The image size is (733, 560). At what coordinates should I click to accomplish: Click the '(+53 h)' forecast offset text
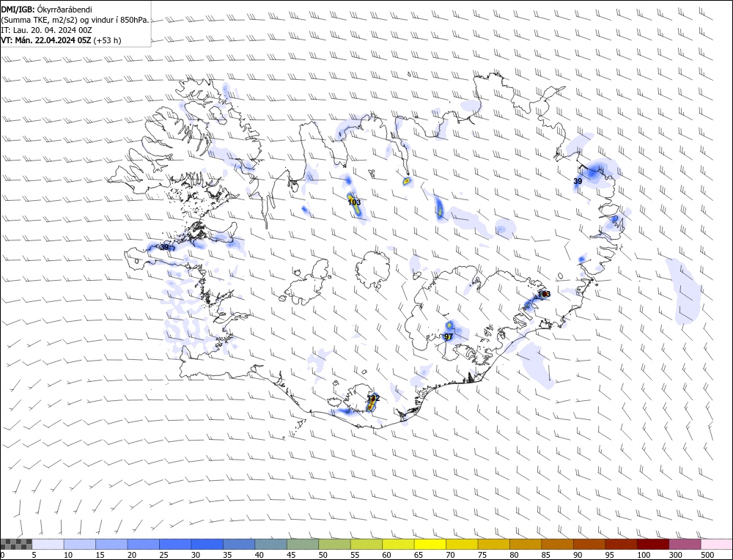pos(108,40)
